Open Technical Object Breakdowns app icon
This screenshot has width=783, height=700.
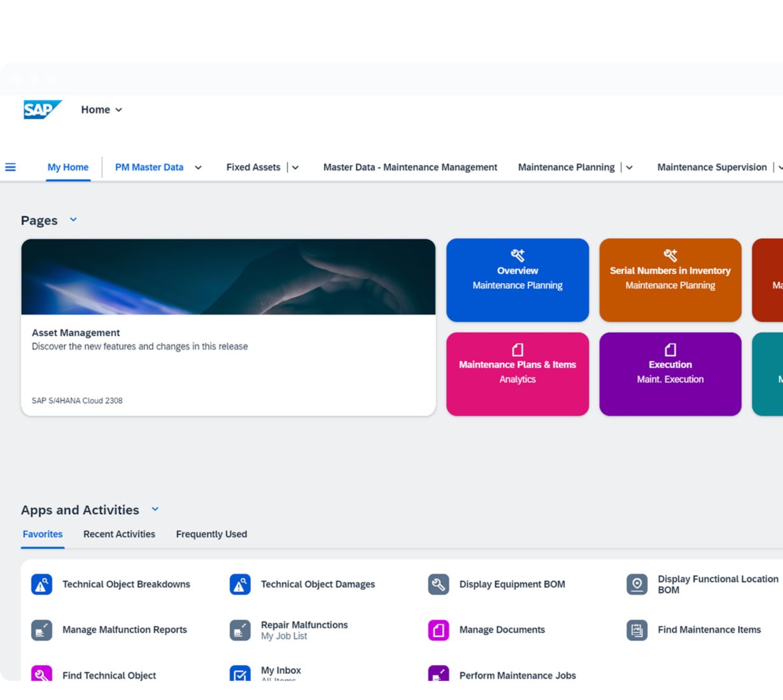pos(41,584)
